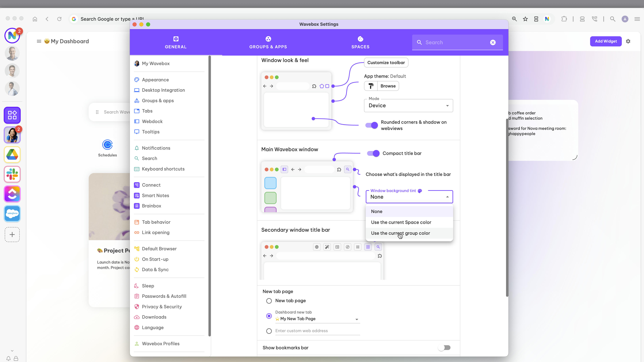This screenshot has height=362, width=644.
Task: Switch to the General tab
Action: [176, 43]
